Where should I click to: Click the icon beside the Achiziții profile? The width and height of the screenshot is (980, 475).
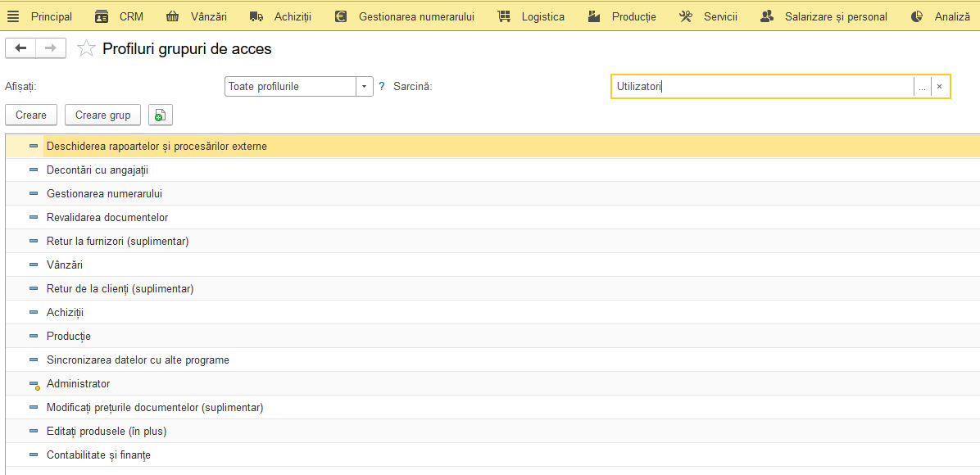point(34,313)
